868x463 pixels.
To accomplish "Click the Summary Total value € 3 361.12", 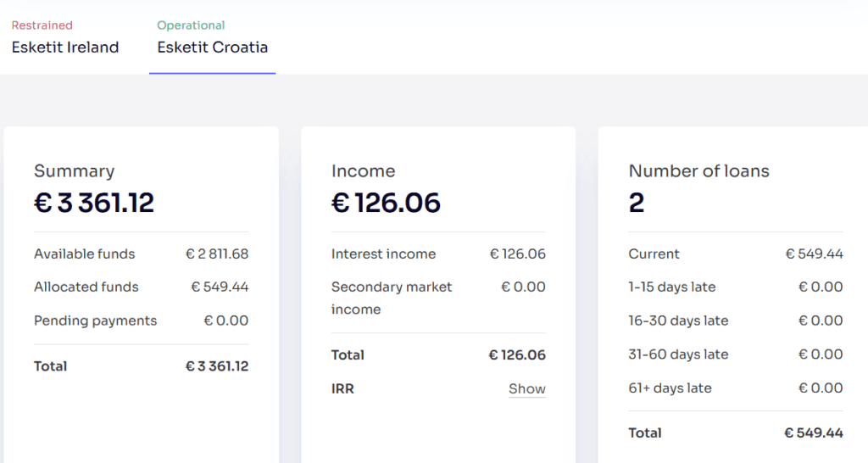I will point(217,366).
